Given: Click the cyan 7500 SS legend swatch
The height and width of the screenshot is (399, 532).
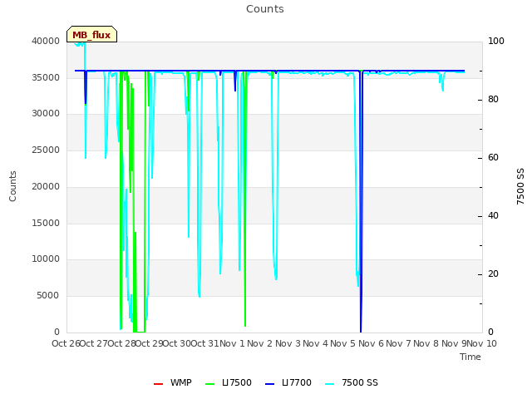Looking at the screenshot, I should pos(330,384).
